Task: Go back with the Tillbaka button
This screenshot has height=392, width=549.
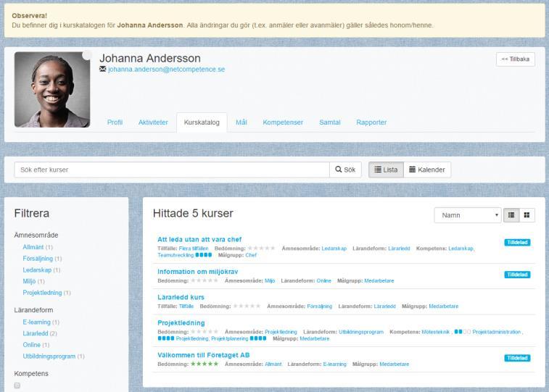Action: tap(516, 59)
